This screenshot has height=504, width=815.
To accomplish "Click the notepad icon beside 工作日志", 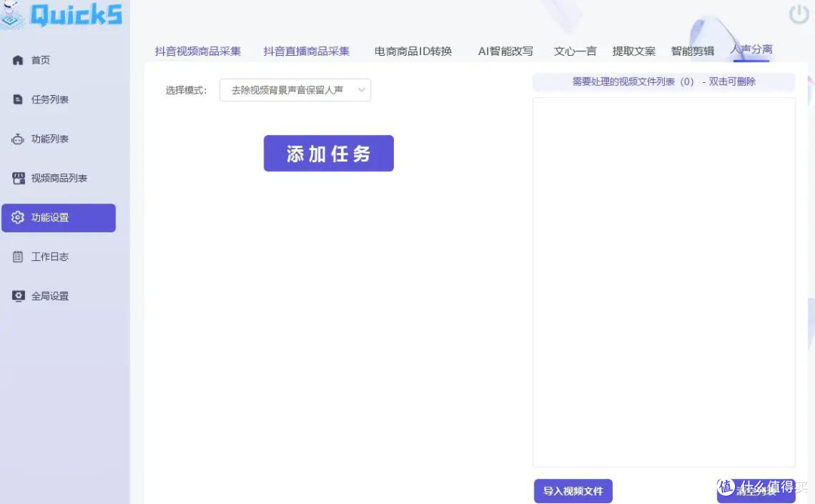I will [17, 257].
